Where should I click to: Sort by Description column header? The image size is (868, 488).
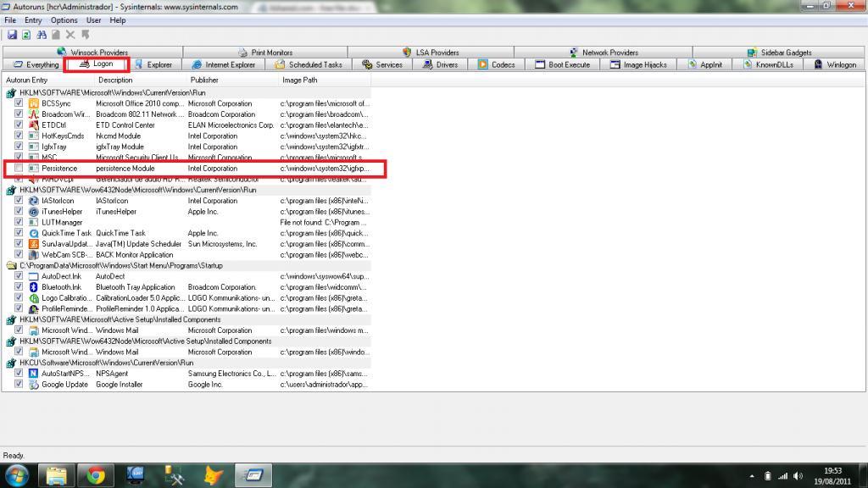[x=141, y=80]
